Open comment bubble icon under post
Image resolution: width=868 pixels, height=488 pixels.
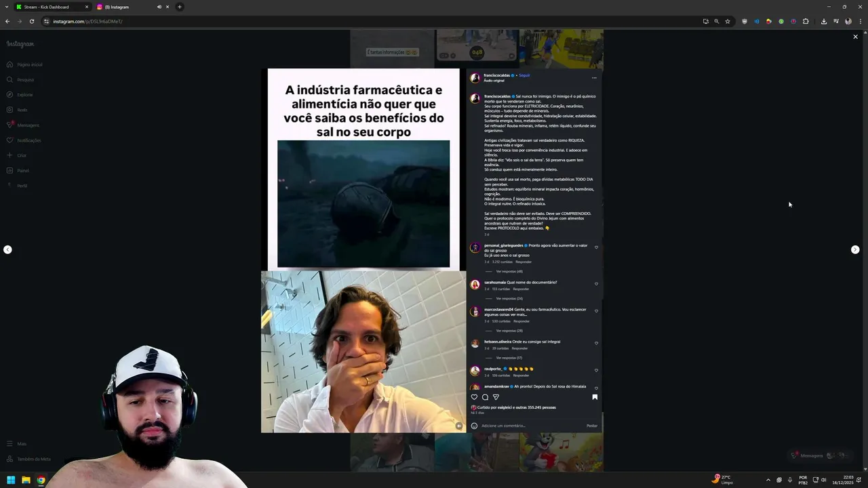[485, 397]
